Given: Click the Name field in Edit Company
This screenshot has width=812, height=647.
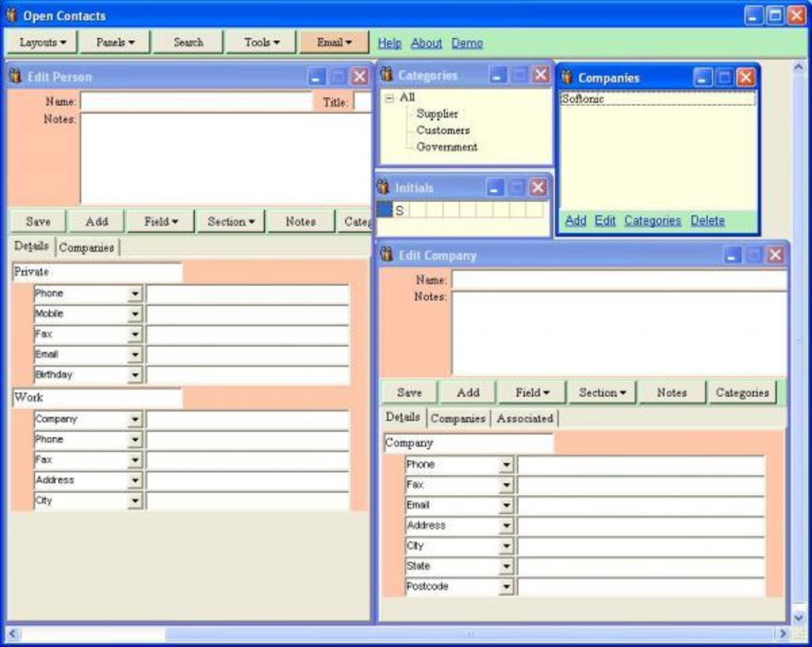Looking at the screenshot, I should click(619, 279).
